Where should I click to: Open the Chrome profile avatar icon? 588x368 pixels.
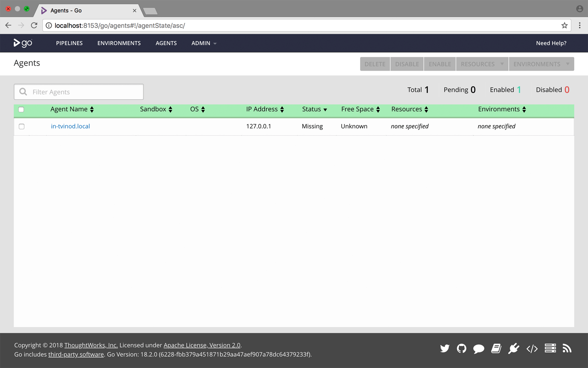coord(580,9)
